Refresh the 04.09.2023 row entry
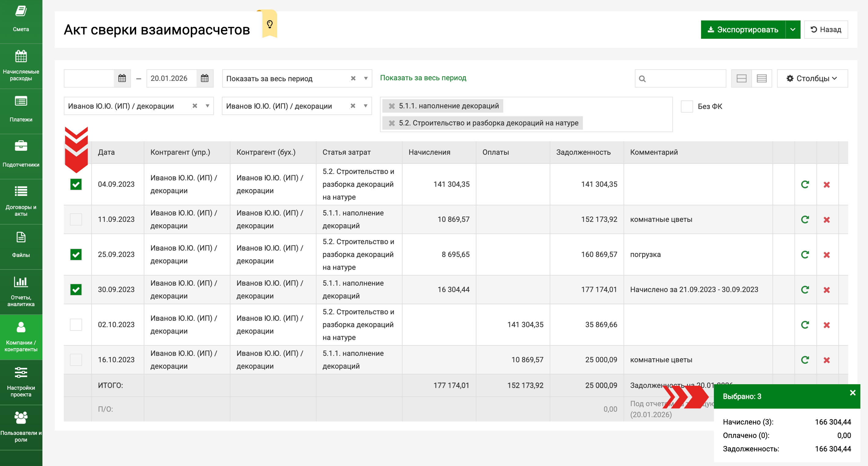Viewport: 868px width, 466px height. (805, 184)
